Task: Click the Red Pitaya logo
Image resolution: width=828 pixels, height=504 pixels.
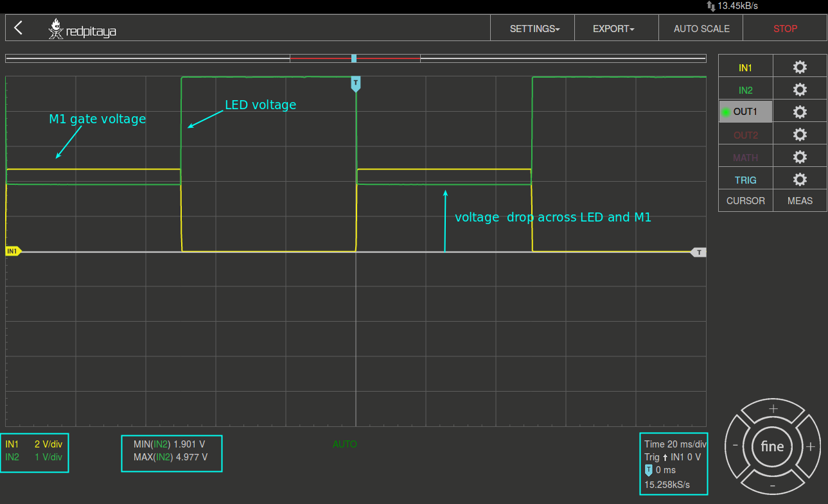Action: [x=82, y=29]
